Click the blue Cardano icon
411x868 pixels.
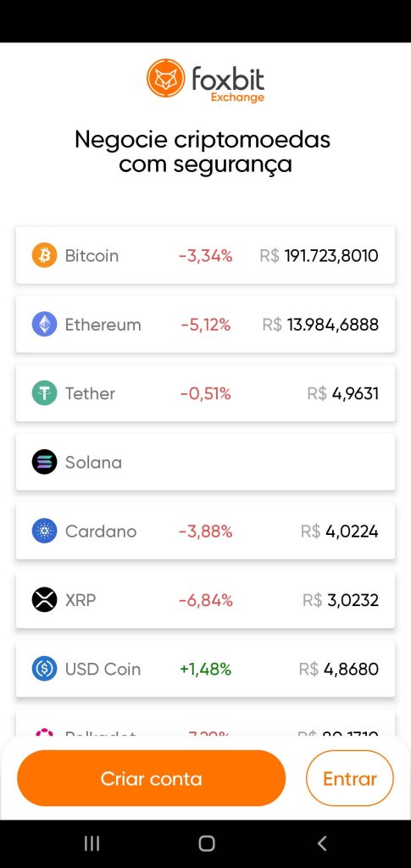44,531
